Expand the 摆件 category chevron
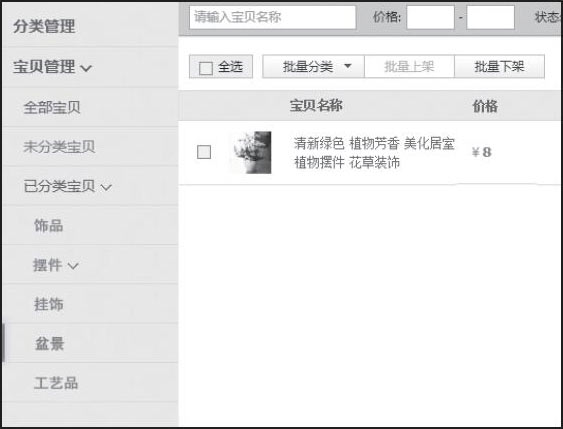Viewport: 563px width, 429px height. [x=73, y=266]
